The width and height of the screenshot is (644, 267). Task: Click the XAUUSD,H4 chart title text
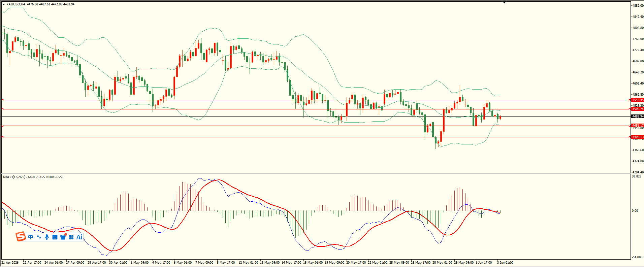(x=15, y=4)
